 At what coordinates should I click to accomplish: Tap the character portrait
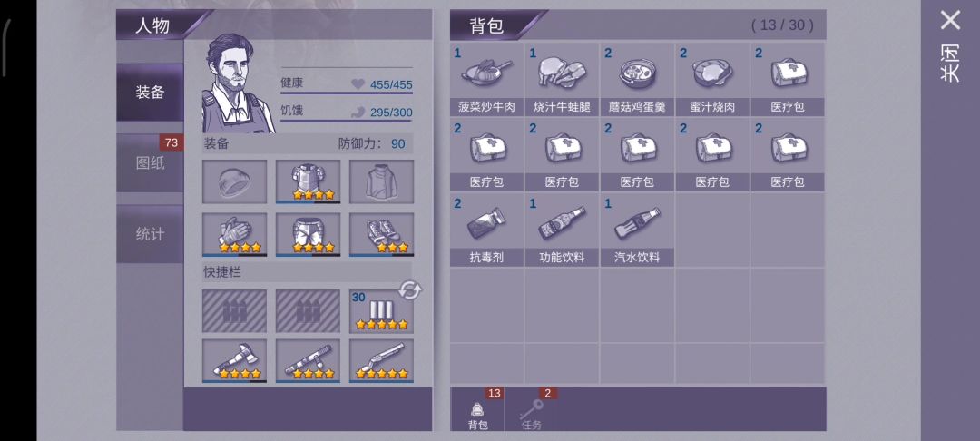238,83
